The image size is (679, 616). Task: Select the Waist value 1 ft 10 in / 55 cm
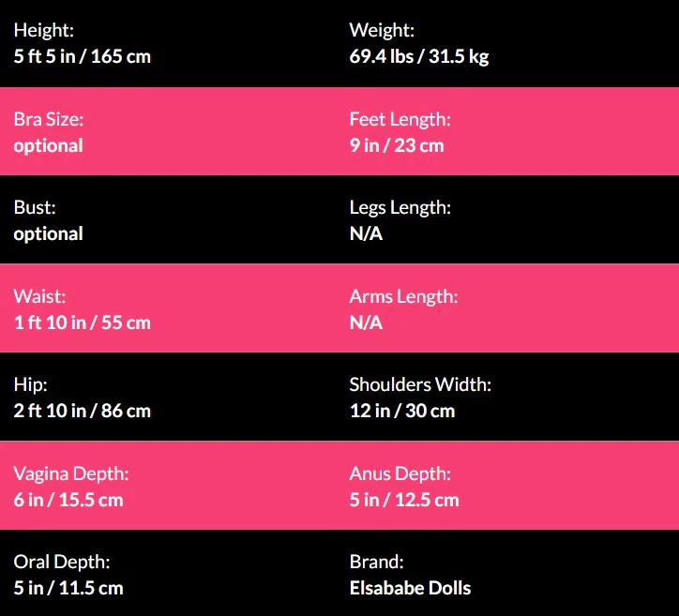coord(82,323)
